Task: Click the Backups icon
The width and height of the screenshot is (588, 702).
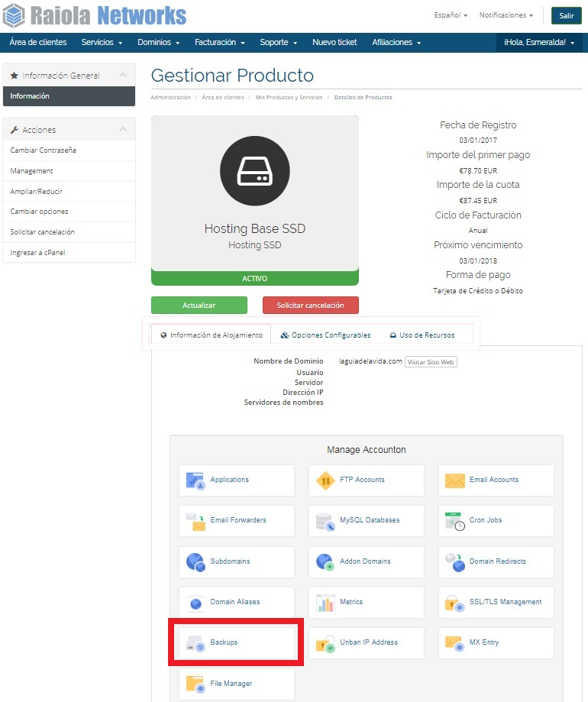Action: pos(196,643)
